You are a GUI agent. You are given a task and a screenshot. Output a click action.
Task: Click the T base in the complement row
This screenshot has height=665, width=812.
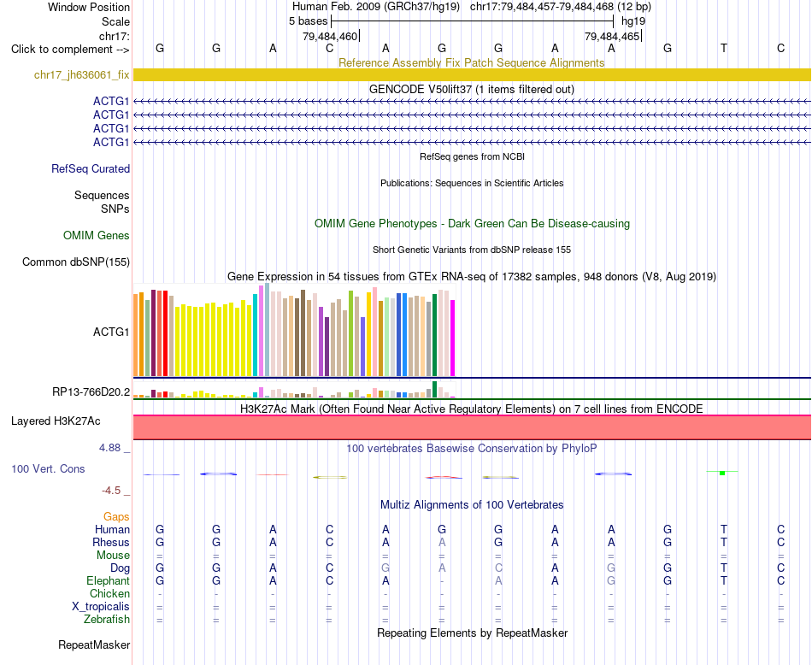724,48
